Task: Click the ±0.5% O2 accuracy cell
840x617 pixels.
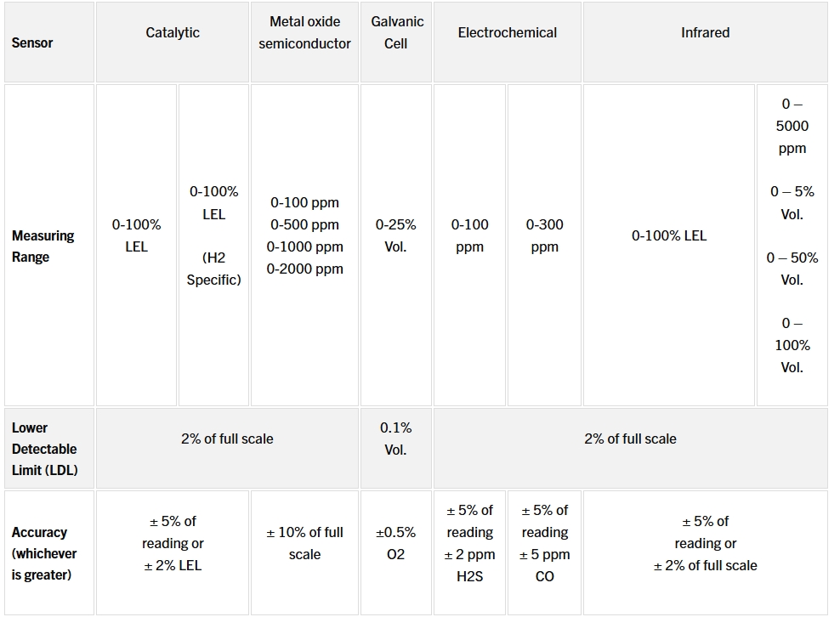Action: [395, 543]
